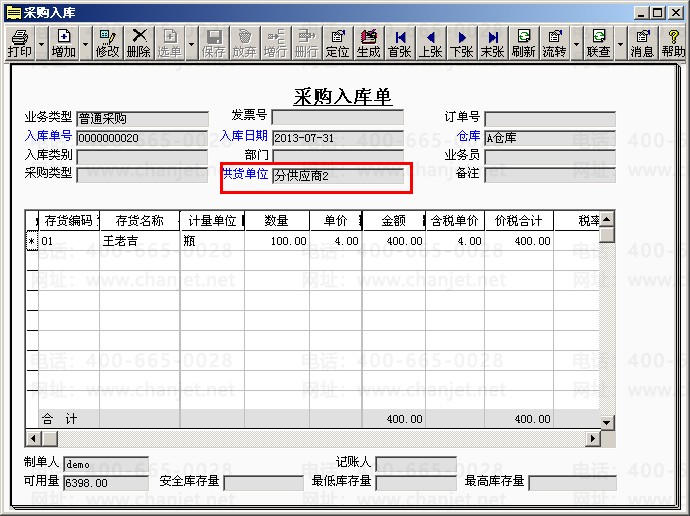
Task: Click the 业务员 input field
Action: pyautogui.click(x=550, y=157)
